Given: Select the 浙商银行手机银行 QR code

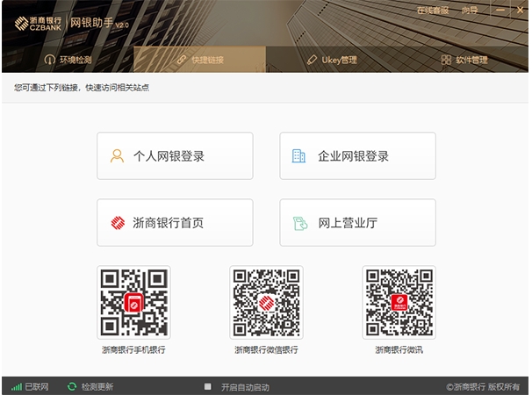Looking at the screenshot, I should tap(133, 302).
